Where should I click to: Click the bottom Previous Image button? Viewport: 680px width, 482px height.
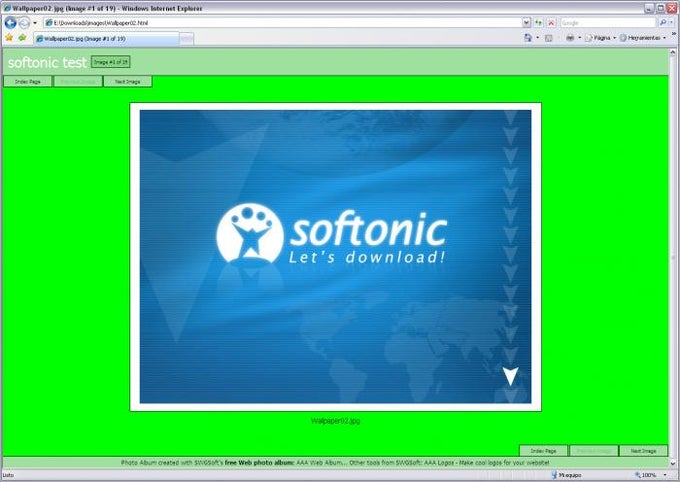pyautogui.click(x=594, y=451)
